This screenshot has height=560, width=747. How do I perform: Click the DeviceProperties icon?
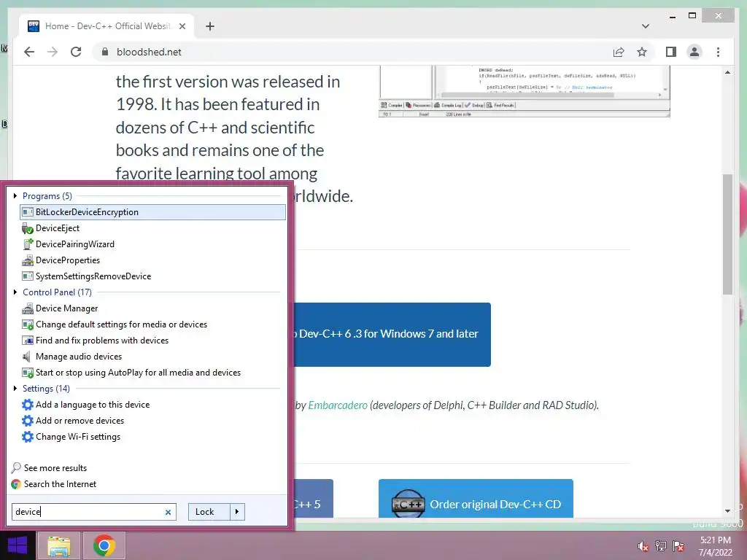click(28, 260)
